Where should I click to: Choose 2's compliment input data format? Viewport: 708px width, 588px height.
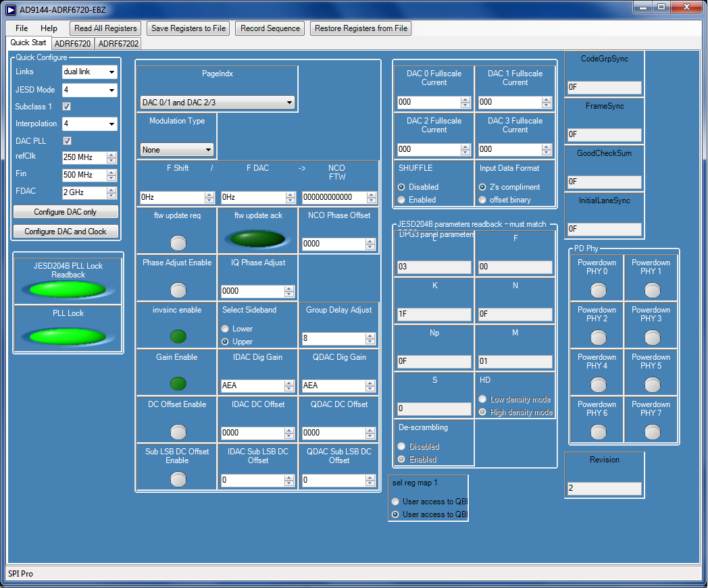[x=482, y=187]
